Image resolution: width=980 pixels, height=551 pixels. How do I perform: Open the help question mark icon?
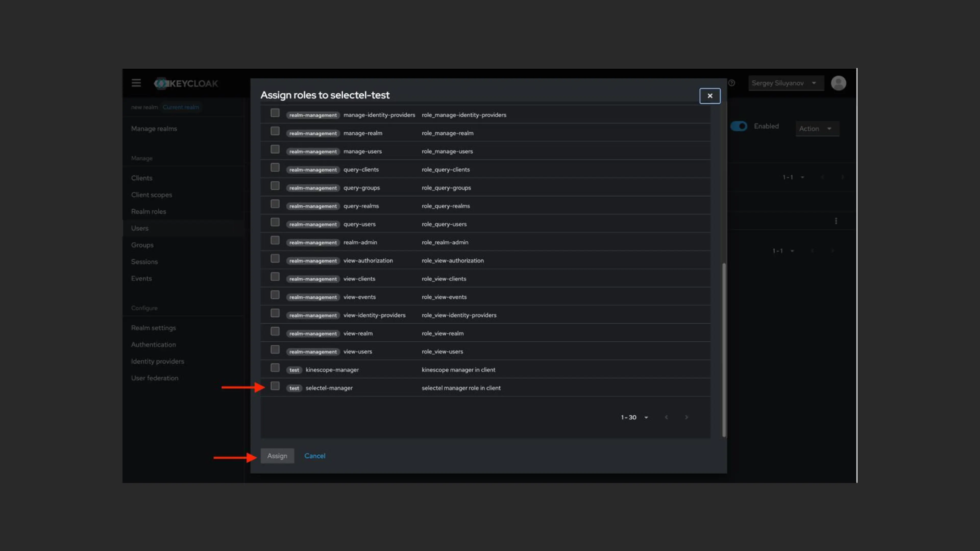pyautogui.click(x=732, y=83)
